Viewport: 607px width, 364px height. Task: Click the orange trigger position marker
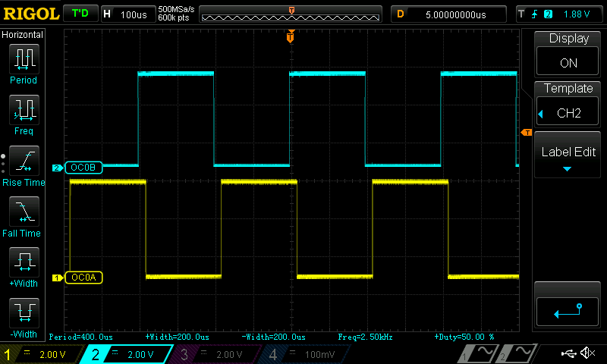[291, 36]
